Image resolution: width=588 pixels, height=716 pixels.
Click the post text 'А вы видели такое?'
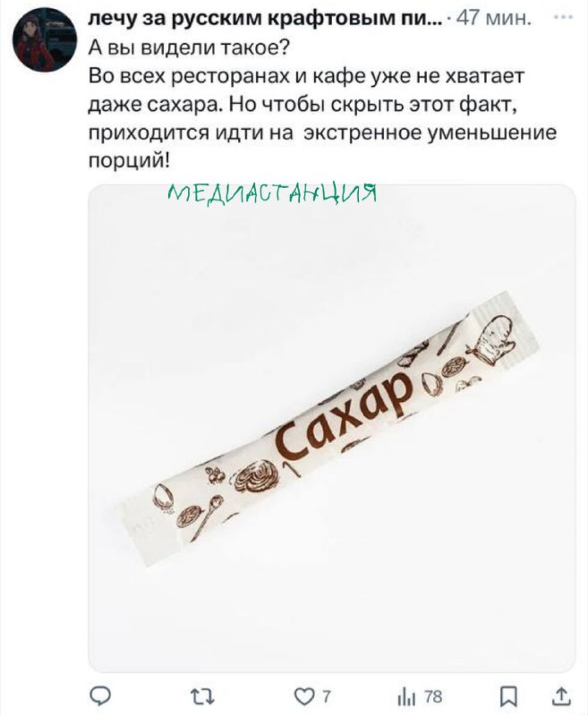pyautogui.click(x=188, y=48)
